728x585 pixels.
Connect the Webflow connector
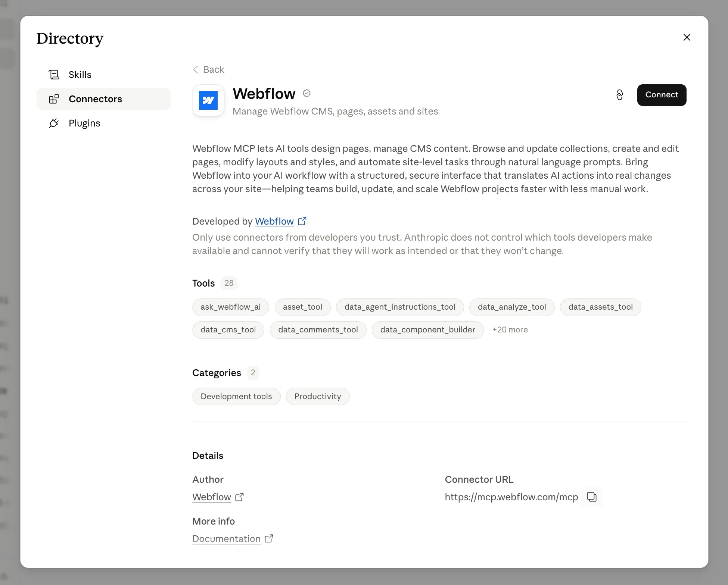(662, 95)
